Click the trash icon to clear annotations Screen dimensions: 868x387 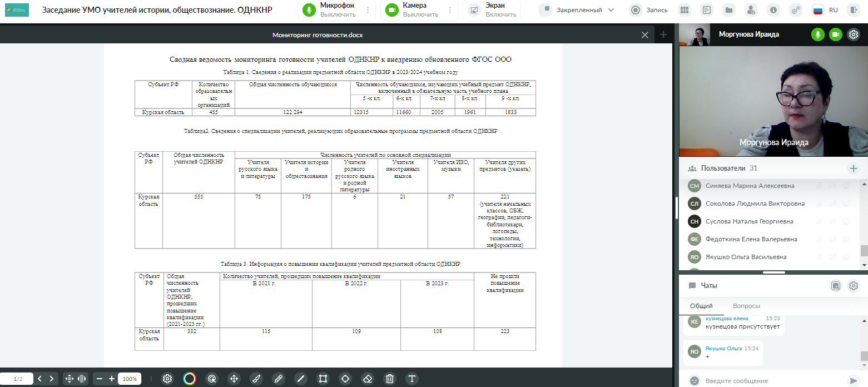click(x=390, y=379)
